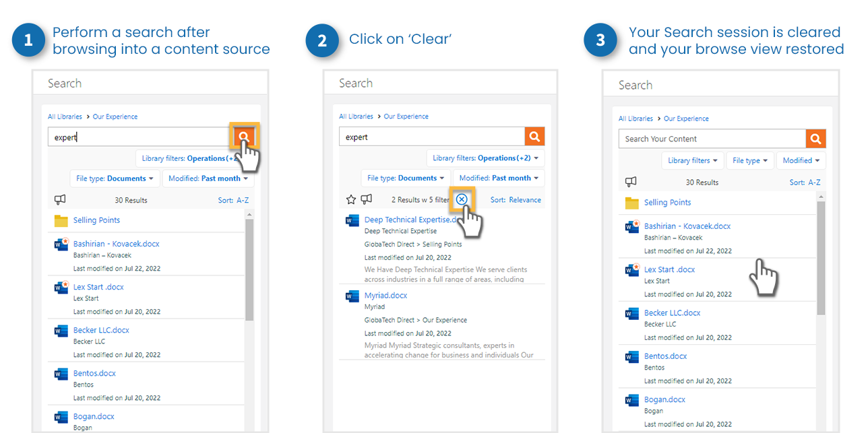Click Word icon of Bogan.docx in panel 3
The width and height of the screenshot is (868, 433).
click(x=631, y=400)
